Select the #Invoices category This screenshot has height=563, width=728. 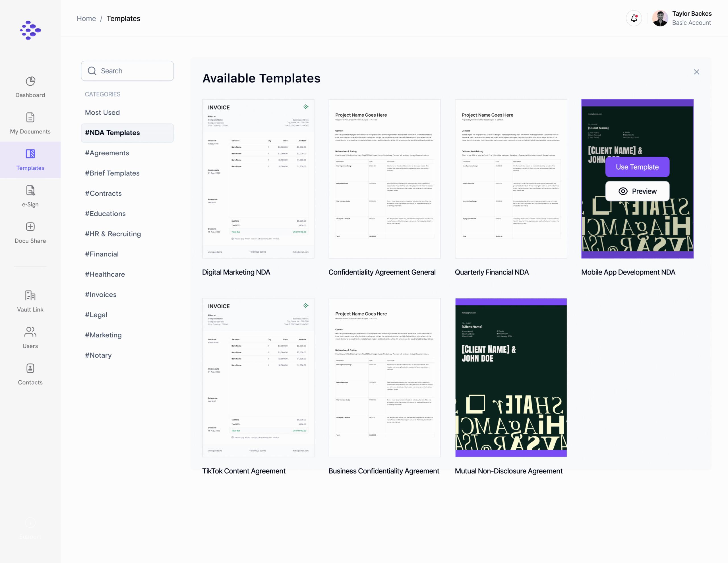101,294
